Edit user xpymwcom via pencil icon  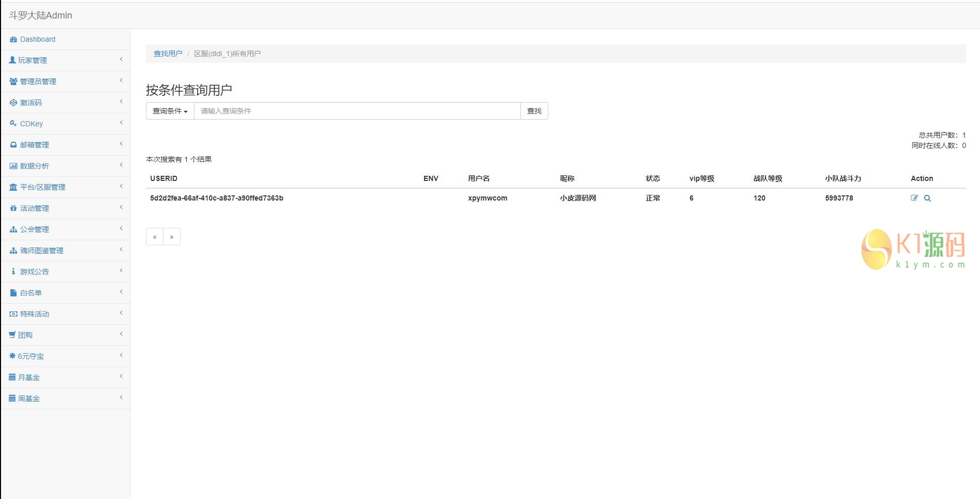(x=914, y=198)
